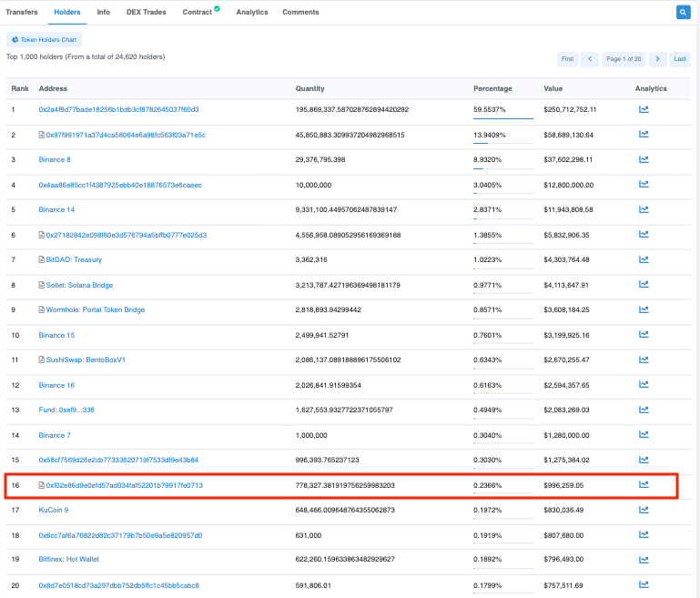Click 59.5537% percentage progress bar
Image resolution: width=700 pixels, height=598 pixels.
[503, 118]
